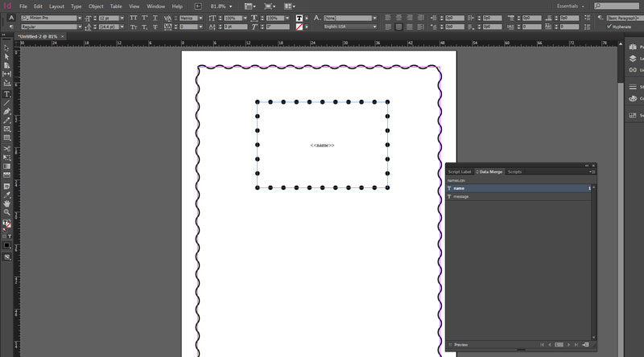The width and height of the screenshot is (644, 357).
Task: Select the Page tool
Action: 6,65
